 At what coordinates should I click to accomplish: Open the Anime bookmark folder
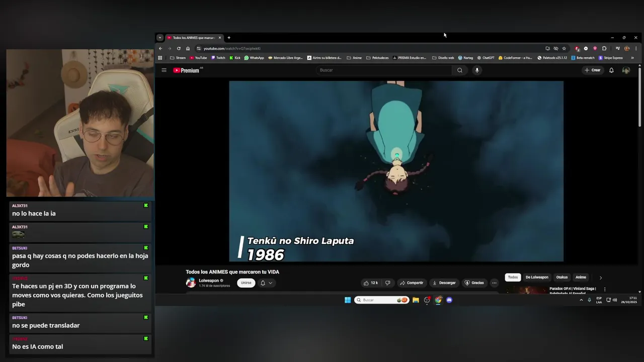354,58
